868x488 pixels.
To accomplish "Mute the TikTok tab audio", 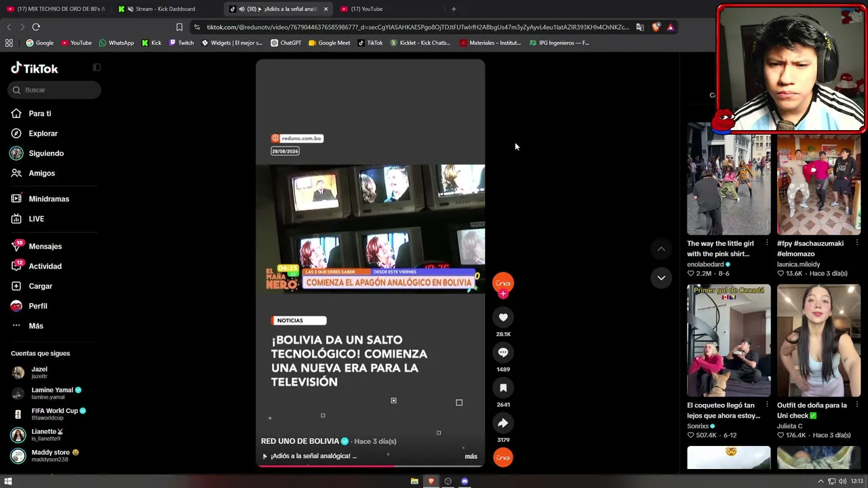I will point(242,9).
